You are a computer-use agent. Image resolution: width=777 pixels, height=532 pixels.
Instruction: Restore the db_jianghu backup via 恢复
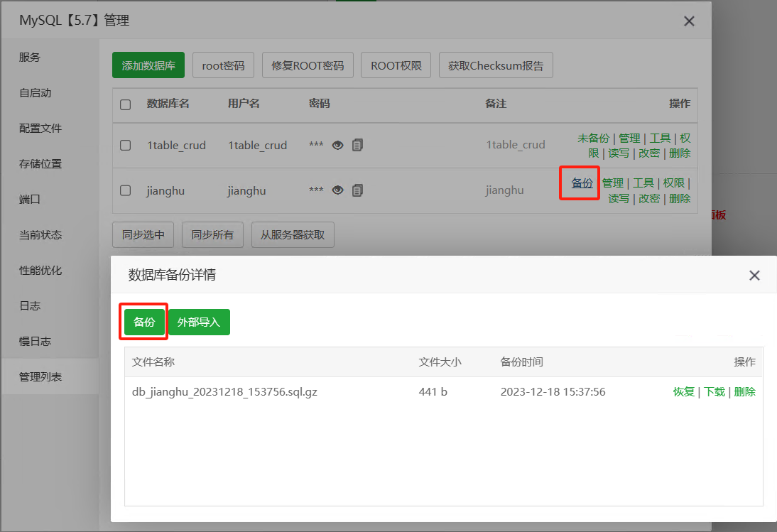pos(683,391)
